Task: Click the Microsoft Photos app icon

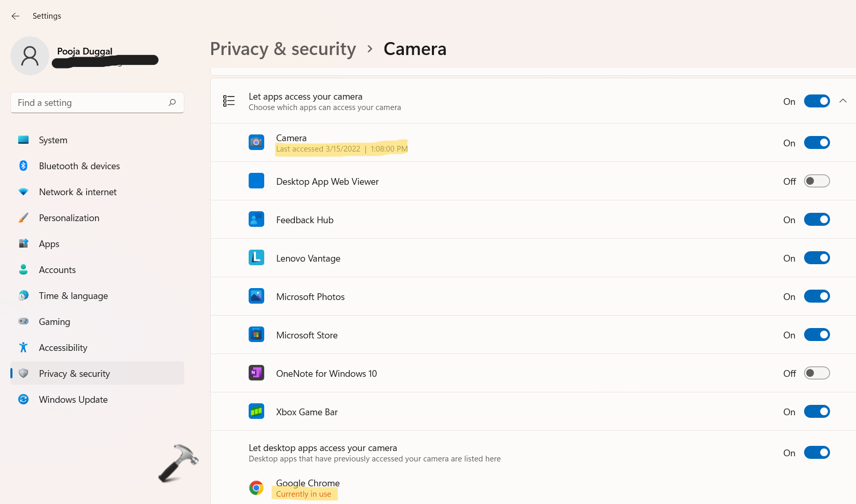Action: point(256,296)
